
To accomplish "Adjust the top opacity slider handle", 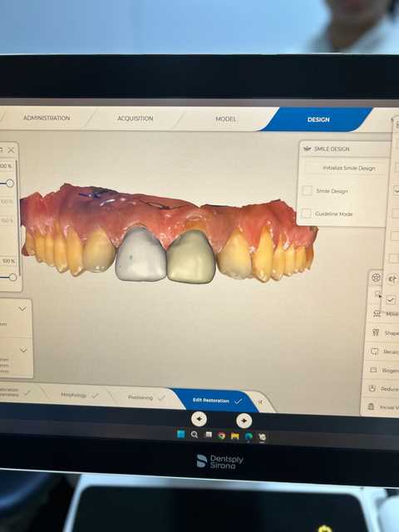I will pos(9,183).
